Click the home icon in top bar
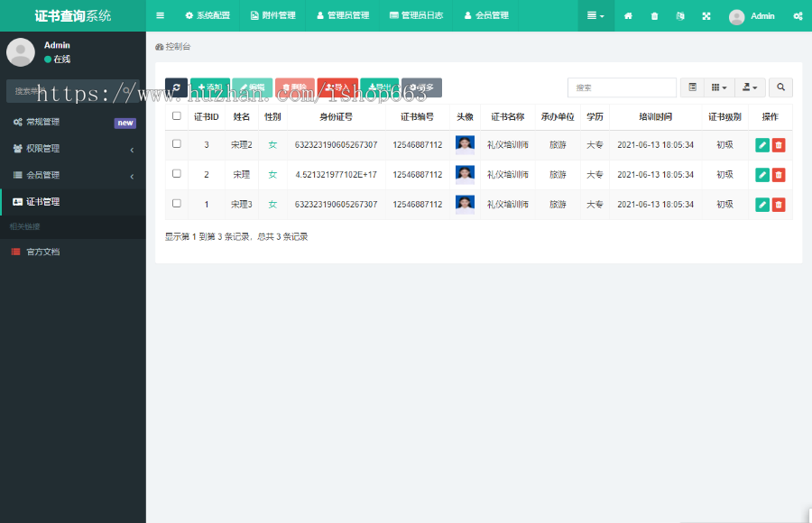 pos(628,16)
